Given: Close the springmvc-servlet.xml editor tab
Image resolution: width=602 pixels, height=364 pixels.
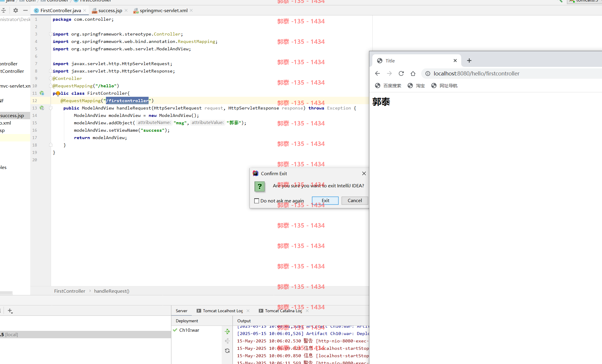Looking at the screenshot, I should pos(191,10).
